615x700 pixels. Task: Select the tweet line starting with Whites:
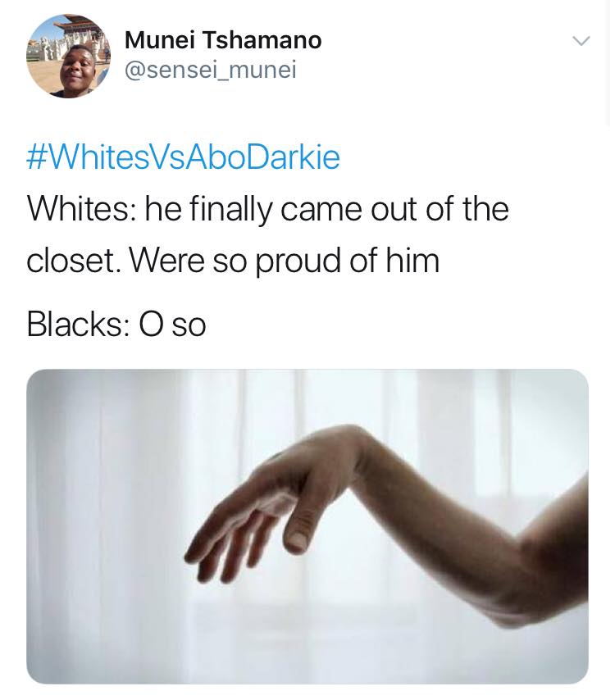coord(267,209)
